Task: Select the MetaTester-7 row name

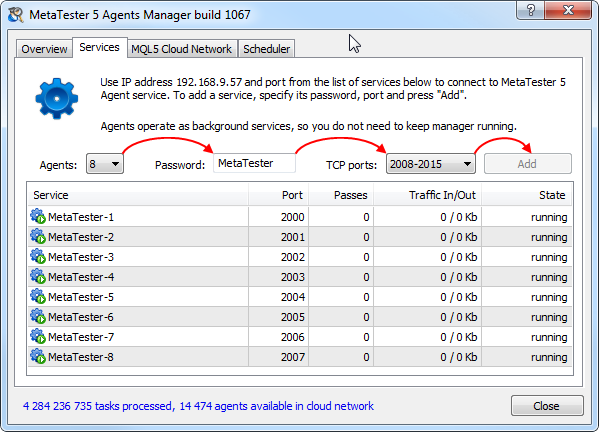Action: [81, 337]
